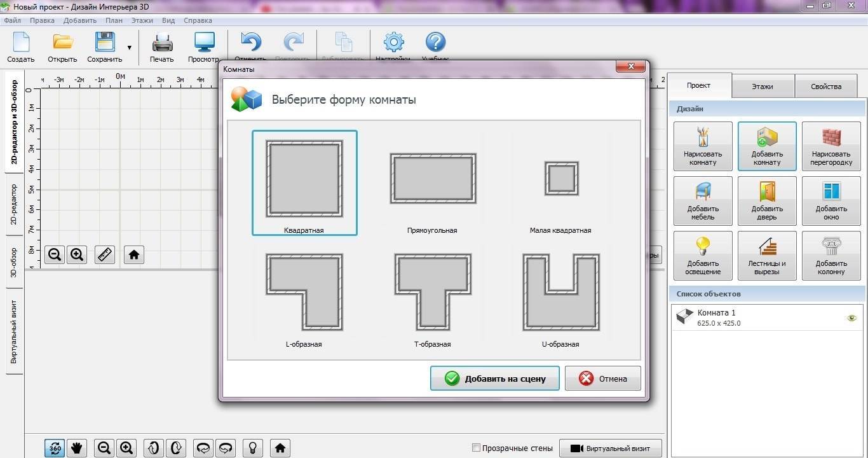Viewport: 868px width, 458px height.
Task: Switch to the Свойства tab
Action: (825, 87)
